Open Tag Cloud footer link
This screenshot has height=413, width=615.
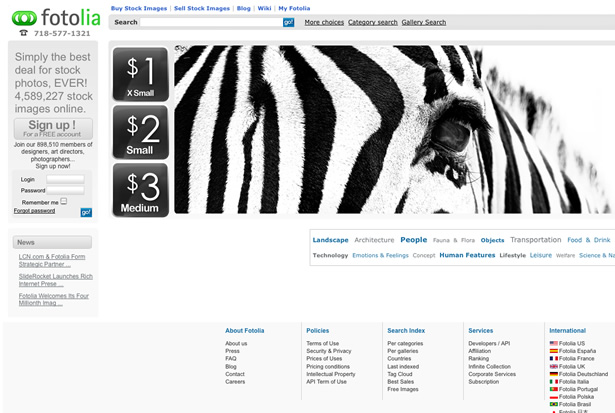[400, 374]
